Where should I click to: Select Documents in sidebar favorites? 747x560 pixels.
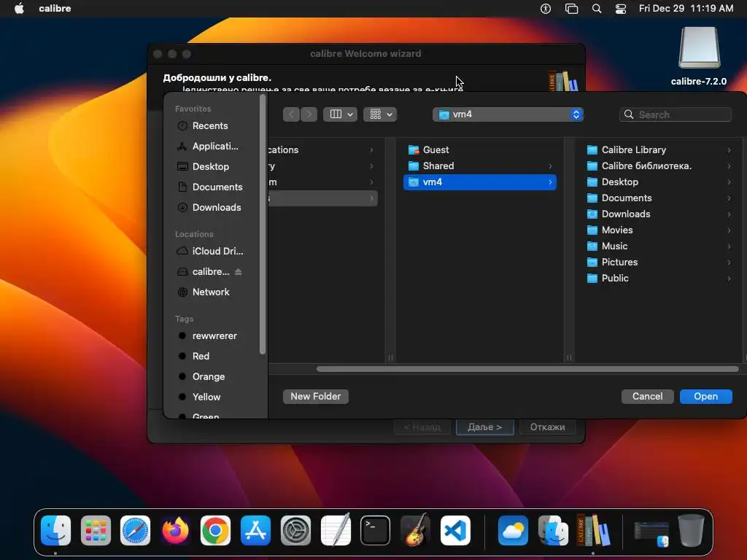point(209,187)
